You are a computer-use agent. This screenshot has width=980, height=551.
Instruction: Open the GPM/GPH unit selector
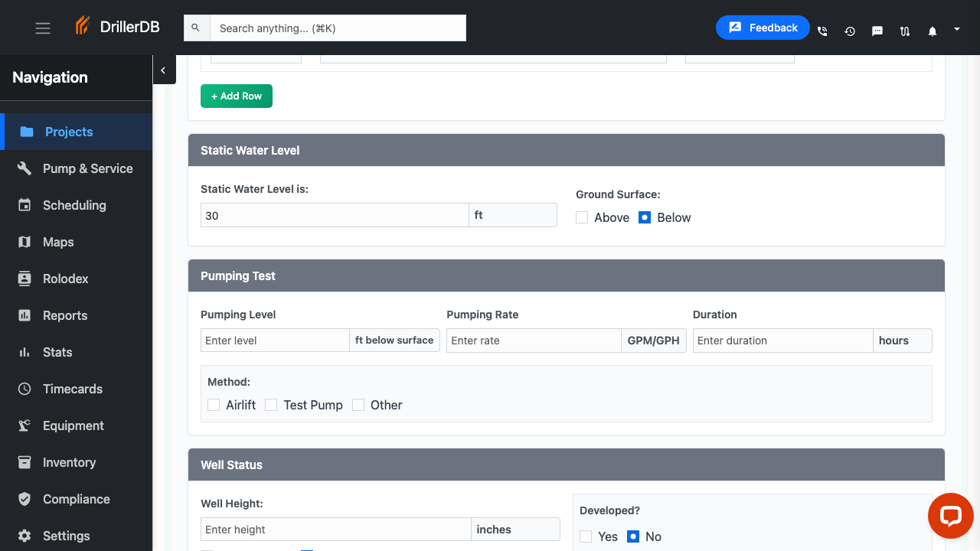(654, 340)
